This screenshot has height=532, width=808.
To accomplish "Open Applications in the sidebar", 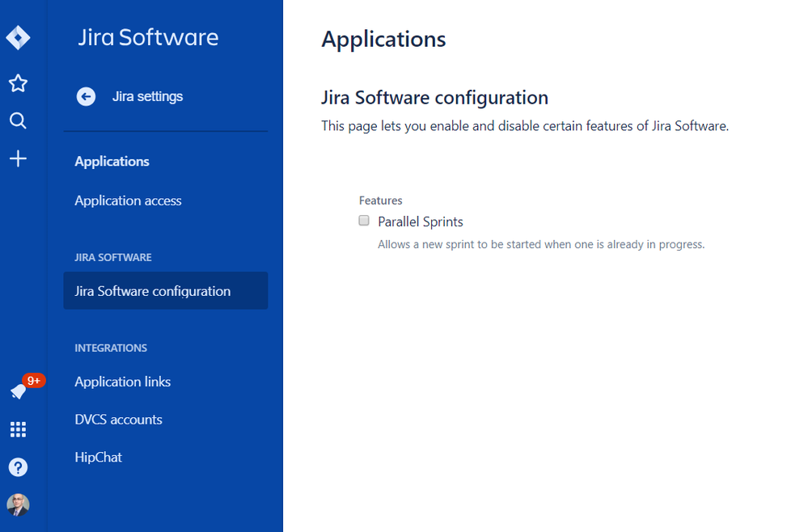I will pyautogui.click(x=112, y=161).
